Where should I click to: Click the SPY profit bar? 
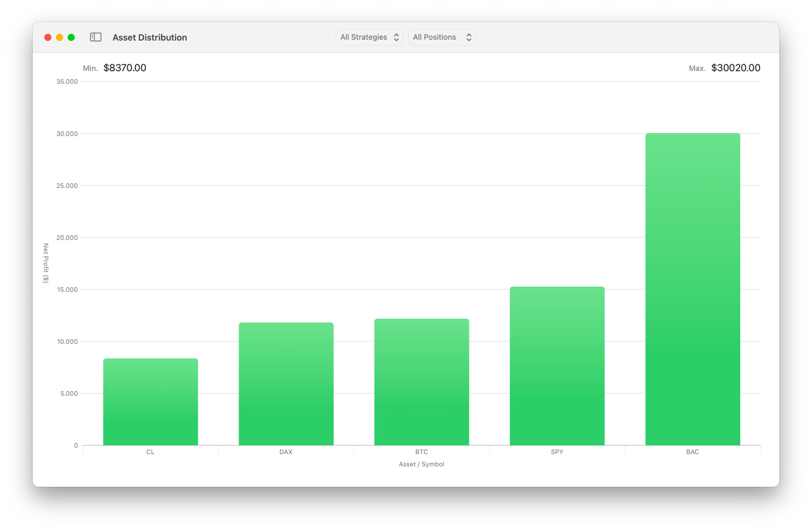click(557, 366)
